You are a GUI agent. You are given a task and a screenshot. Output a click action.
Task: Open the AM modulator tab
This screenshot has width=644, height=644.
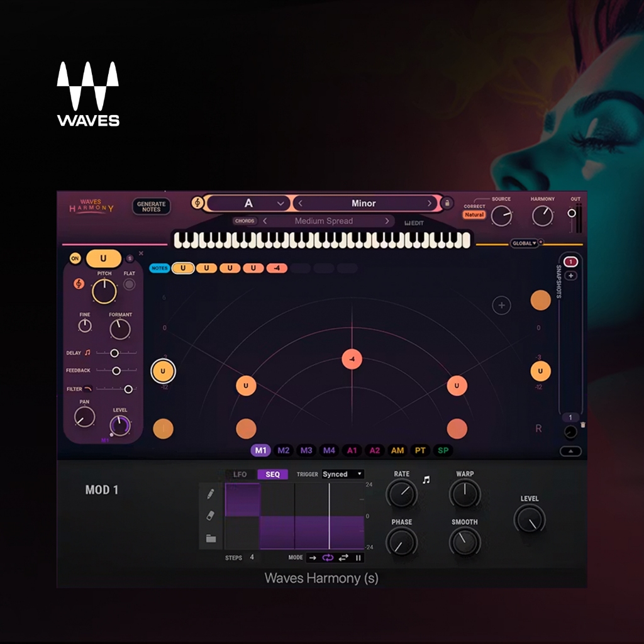tap(397, 450)
